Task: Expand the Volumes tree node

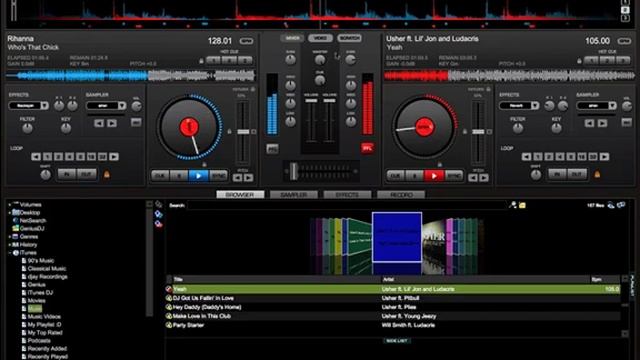Action: click(10, 204)
